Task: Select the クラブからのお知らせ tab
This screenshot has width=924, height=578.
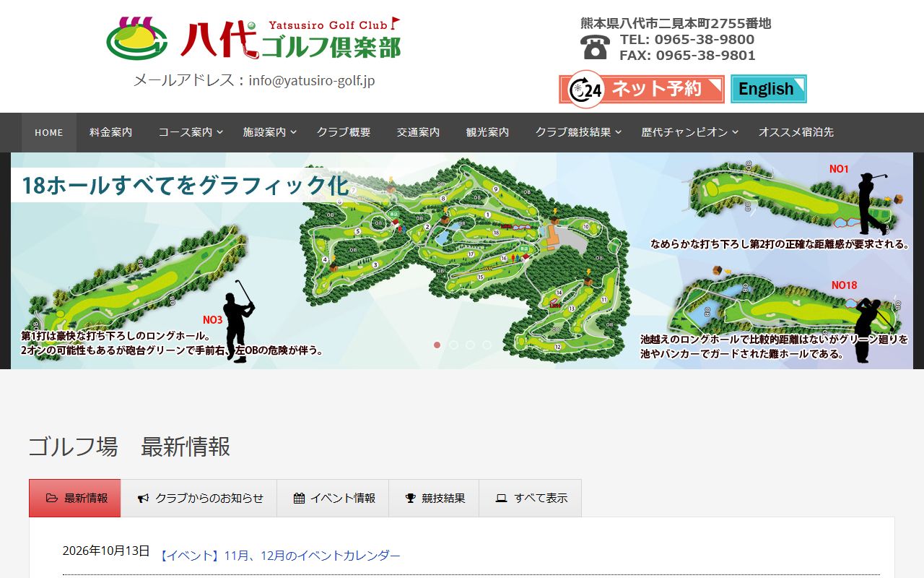Action: (x=199, y=498)
